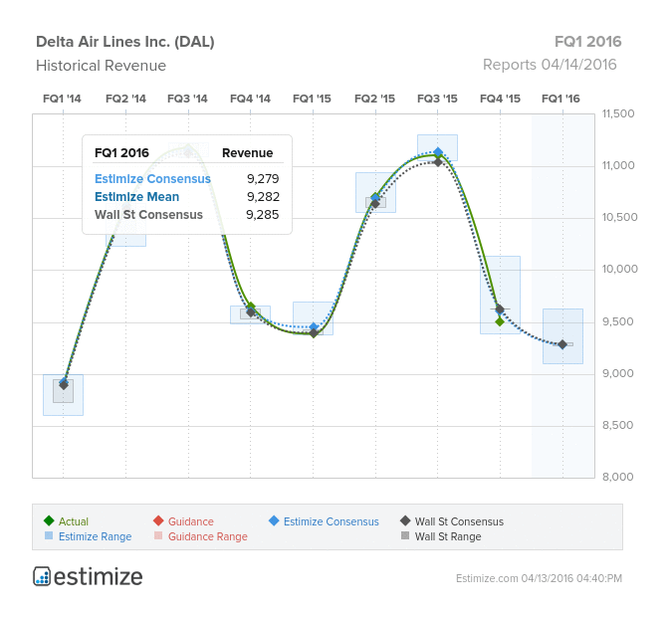This screenshot has width=672, height=617.
Task: Select the FQ2 '14 quarter label
Action: tap(125, 99)
